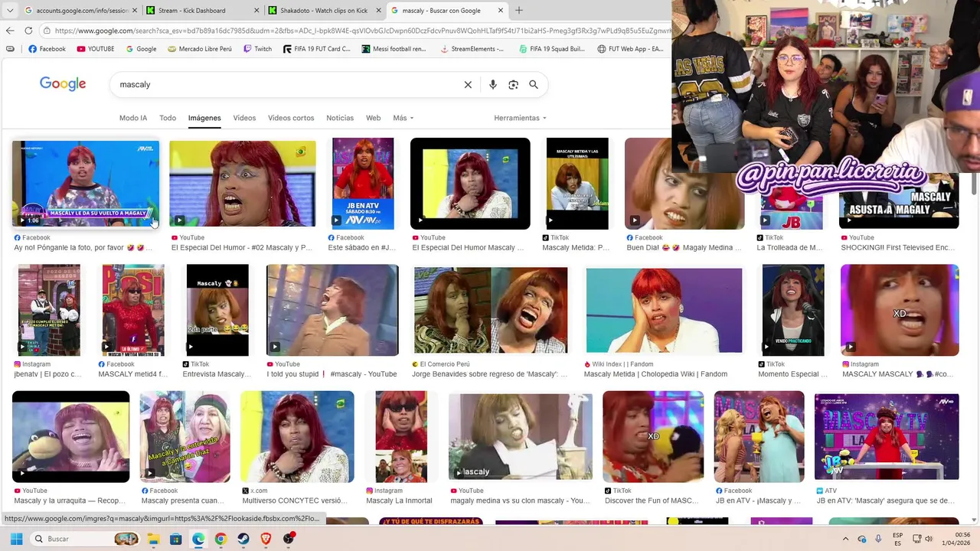Clear the search box with the X icon

pos(468,85)
